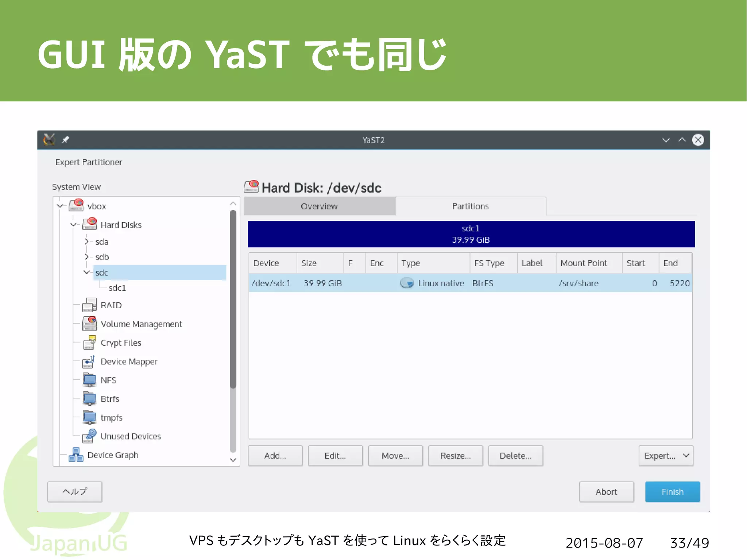
Task: Sort table by Size column header
Action: coord(320,263)
